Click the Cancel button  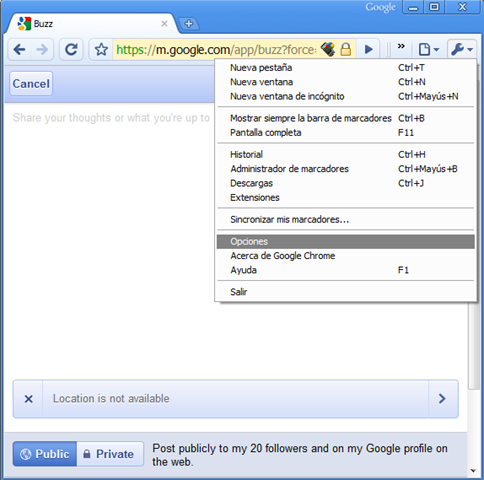(x=31, y=84)
